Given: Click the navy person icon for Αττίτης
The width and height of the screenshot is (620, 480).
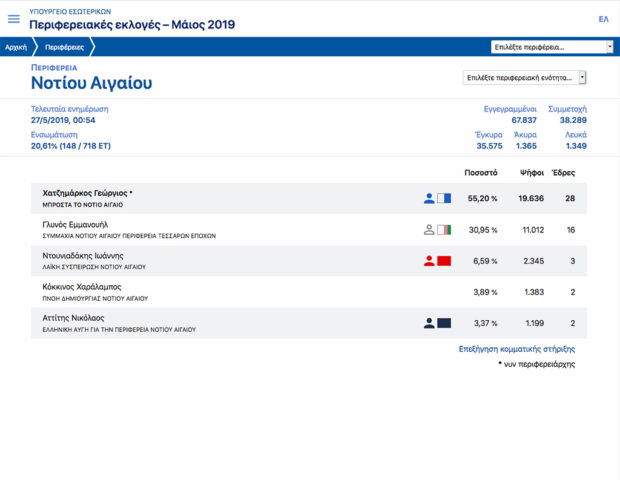Looking at the screenshot, I should click(x=429, y=323).
